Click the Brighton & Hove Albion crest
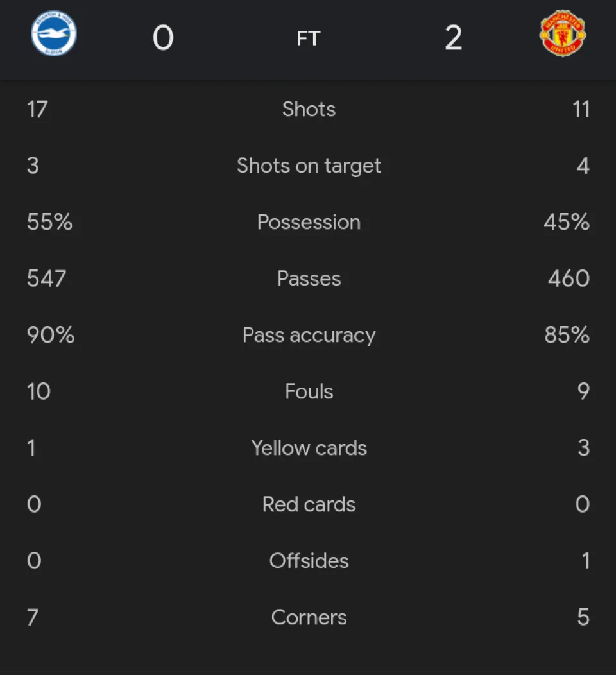616x675 pixels. 54,33
